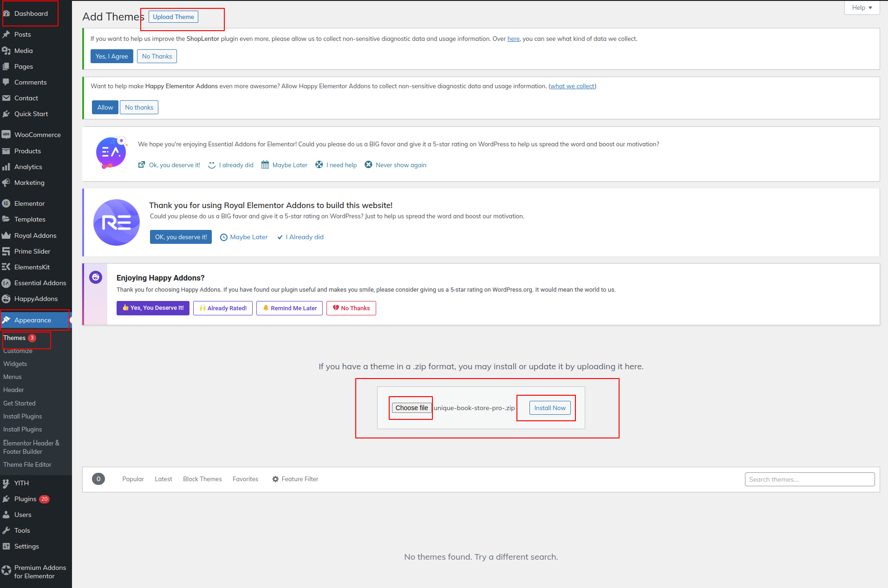This screenshot has width=888, height=588.
Task: Open the Appearance menu
Action: point(33,320)
